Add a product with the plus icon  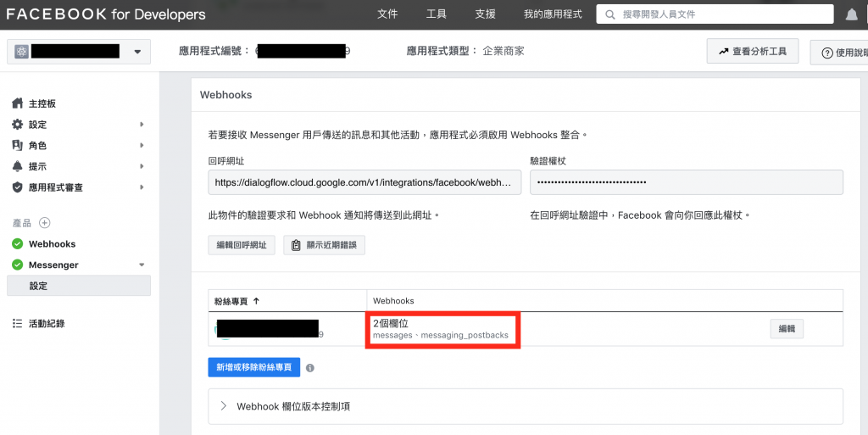point(44,222)
